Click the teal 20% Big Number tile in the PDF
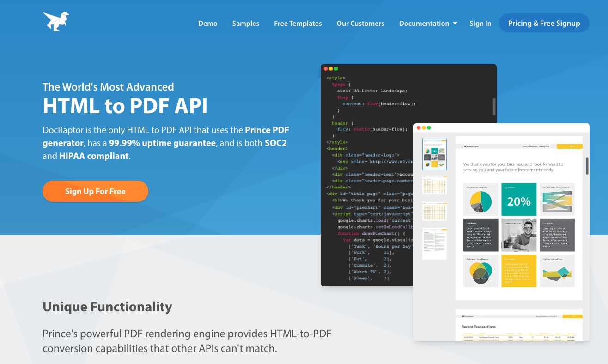The height and width of the screenshot is (364, 608). 519,199
